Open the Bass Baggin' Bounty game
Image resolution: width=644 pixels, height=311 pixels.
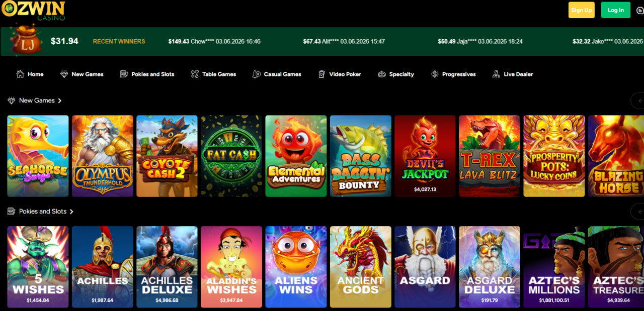click(360, 156)
